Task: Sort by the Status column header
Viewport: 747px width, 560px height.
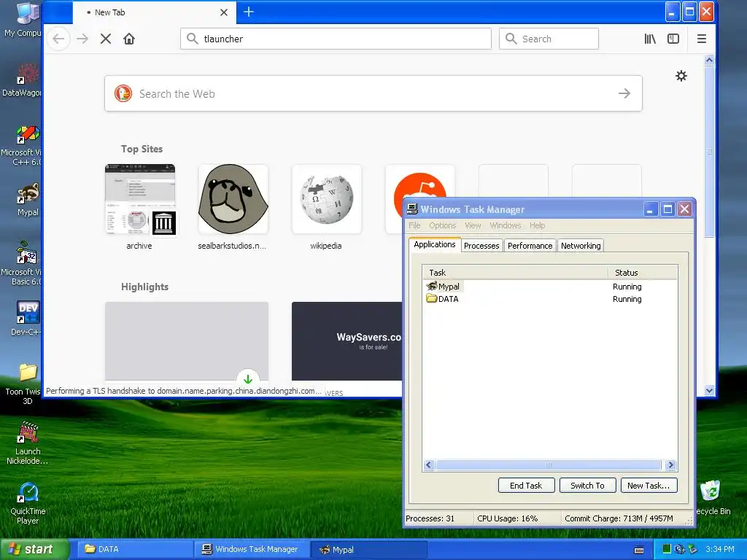Action: [x=643, y=273]
